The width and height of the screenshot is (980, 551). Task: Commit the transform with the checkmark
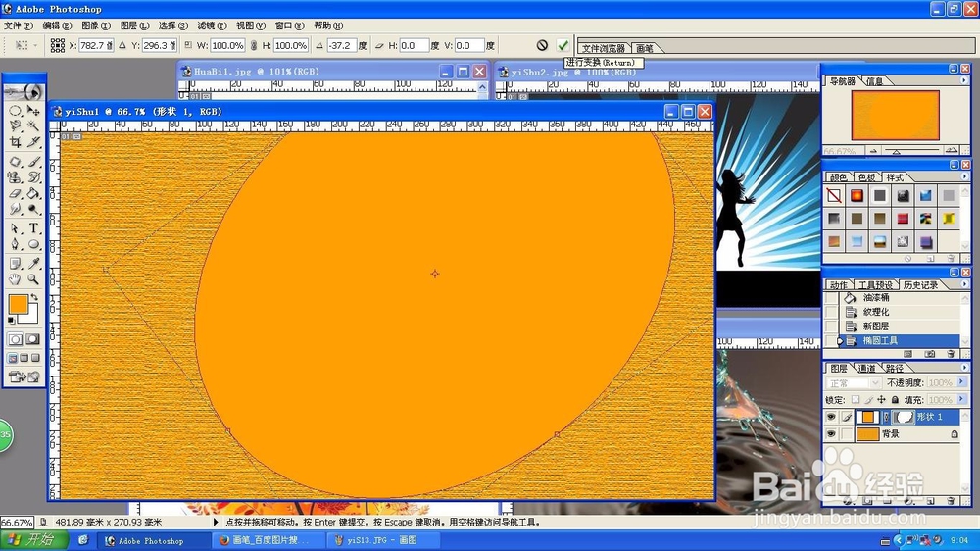pos(563,45)
